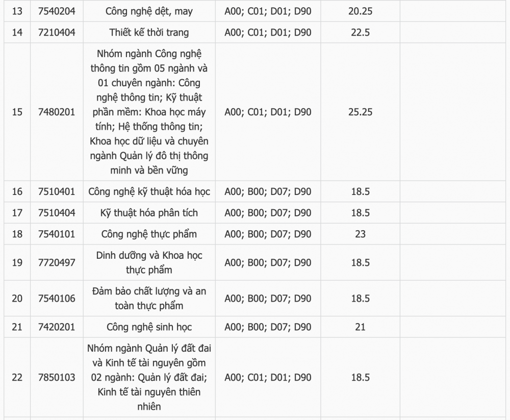Click the 'Nhóm ngành Công nghệ thông tin' description
Screen dimensions: 510x420
149,112
